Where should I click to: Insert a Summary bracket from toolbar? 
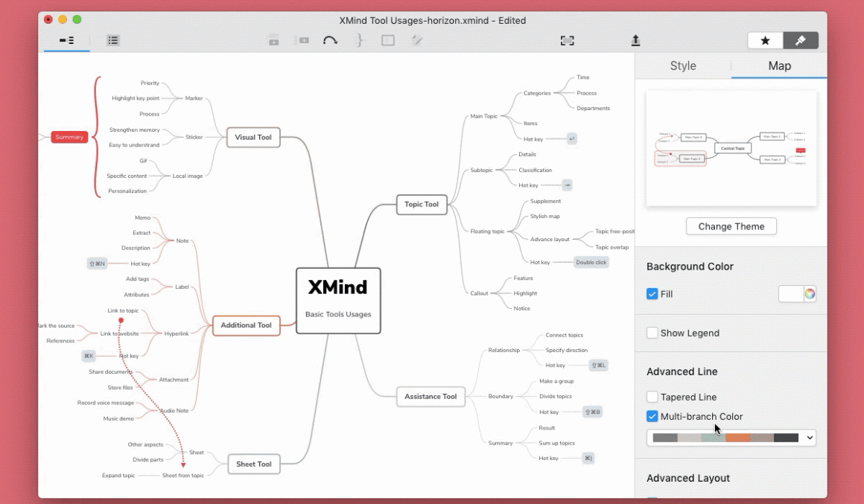359,40
